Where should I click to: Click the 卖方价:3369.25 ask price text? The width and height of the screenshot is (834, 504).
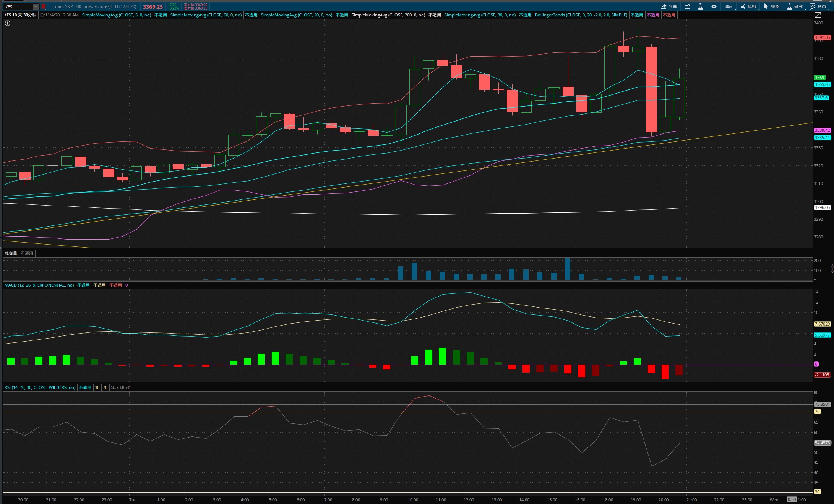pyautogui.click(x=196, y=8)
